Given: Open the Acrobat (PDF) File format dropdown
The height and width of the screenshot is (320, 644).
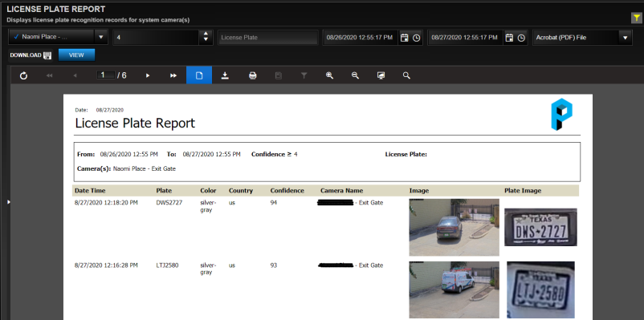Looking at the screenshot, I should click(625, 38).
